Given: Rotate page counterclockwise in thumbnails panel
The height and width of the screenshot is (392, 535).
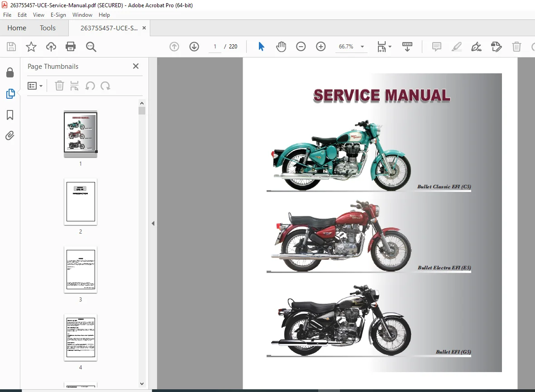Looking at the screenshot, I should 90,86.
